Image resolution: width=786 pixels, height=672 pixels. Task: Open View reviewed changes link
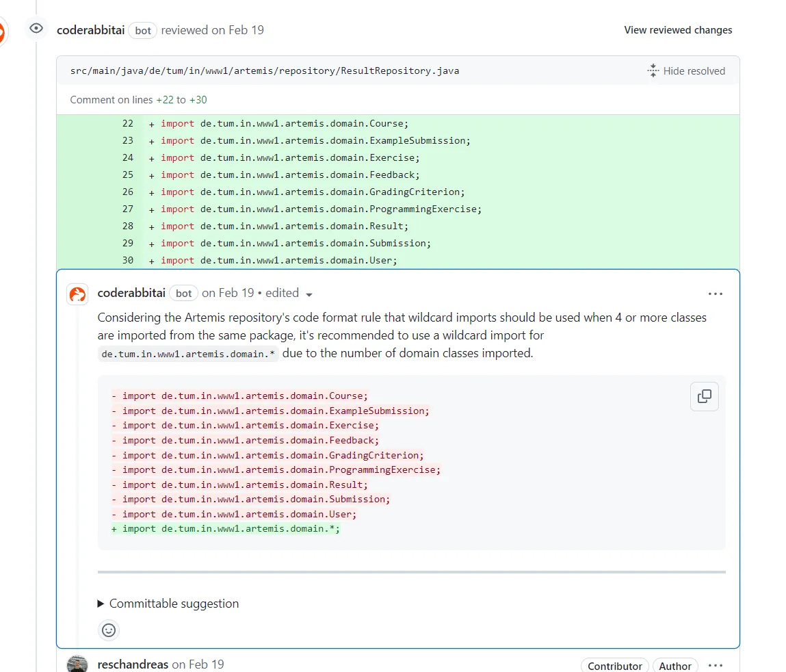(678, 30)
